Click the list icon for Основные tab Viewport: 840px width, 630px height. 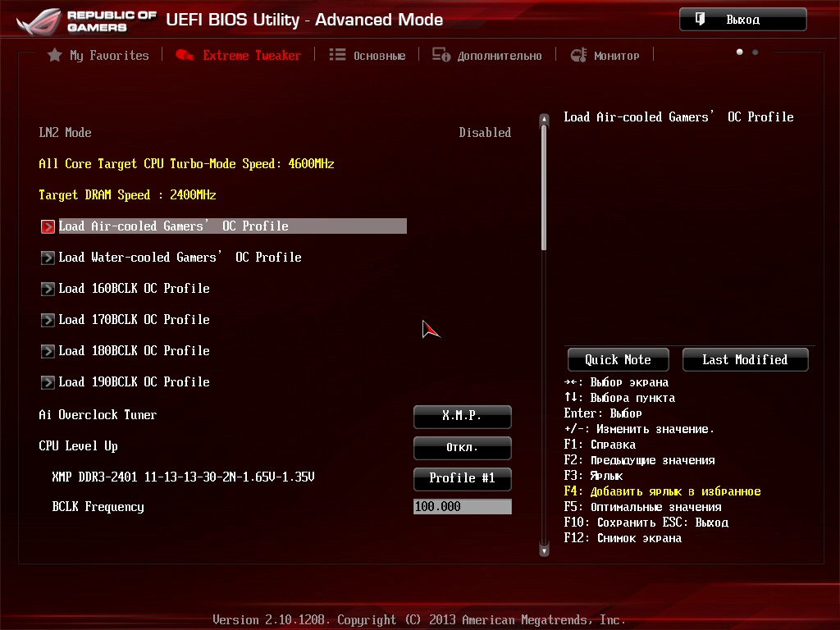point(337,55)
